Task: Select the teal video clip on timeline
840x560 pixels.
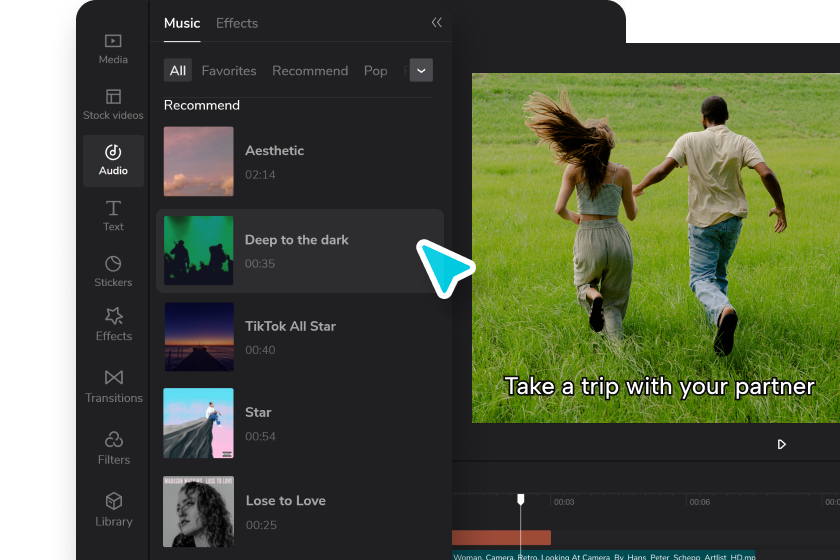Action: click(604, 555)
